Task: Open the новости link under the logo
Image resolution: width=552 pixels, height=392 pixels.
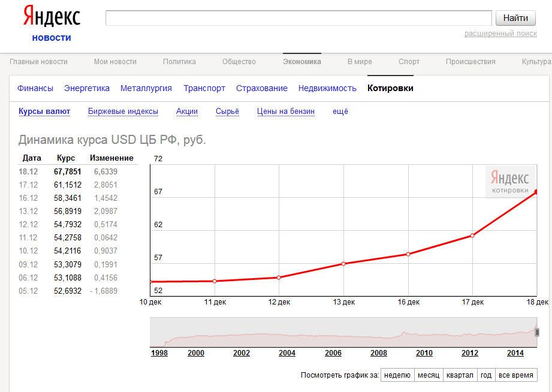Action: 52,38
